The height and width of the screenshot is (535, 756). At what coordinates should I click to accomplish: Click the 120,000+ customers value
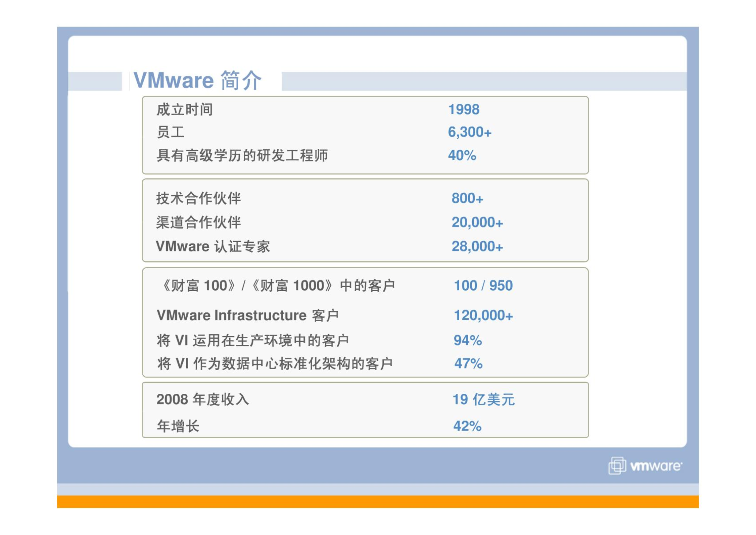click(x=483, y=315)
